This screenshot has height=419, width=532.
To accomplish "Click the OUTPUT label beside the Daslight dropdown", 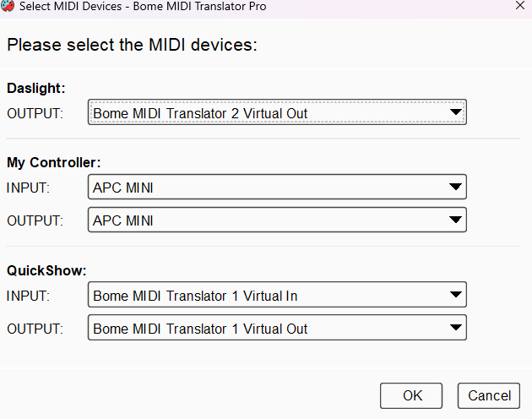I will tap(35, 112).
